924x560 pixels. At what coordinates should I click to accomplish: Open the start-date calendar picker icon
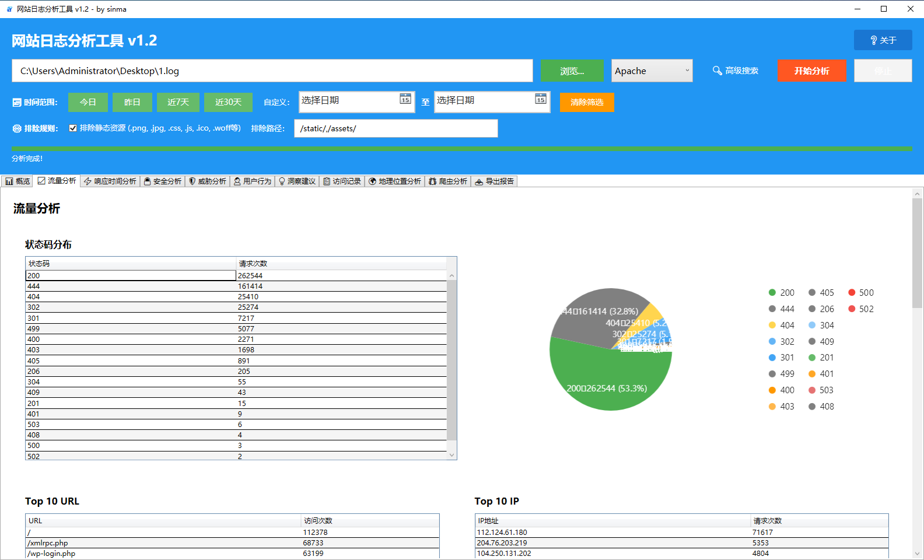[405, 99]
